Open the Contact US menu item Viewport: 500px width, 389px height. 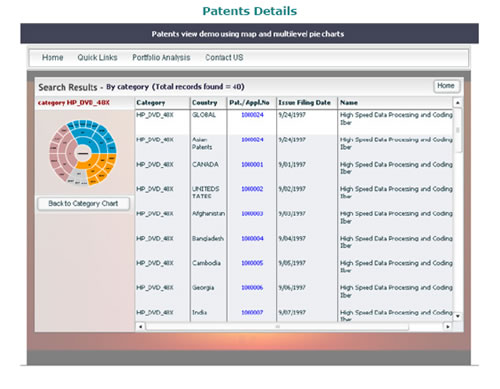point(224,57)
